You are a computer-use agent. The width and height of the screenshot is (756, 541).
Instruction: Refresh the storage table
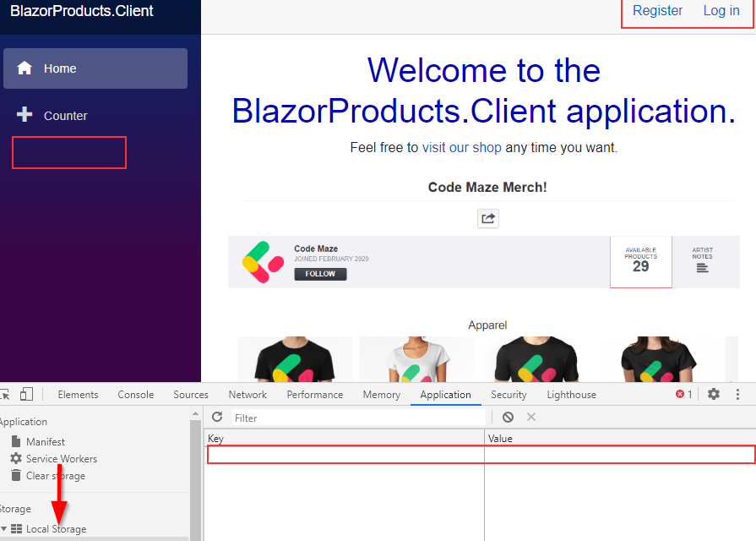[x=217, y=418]
